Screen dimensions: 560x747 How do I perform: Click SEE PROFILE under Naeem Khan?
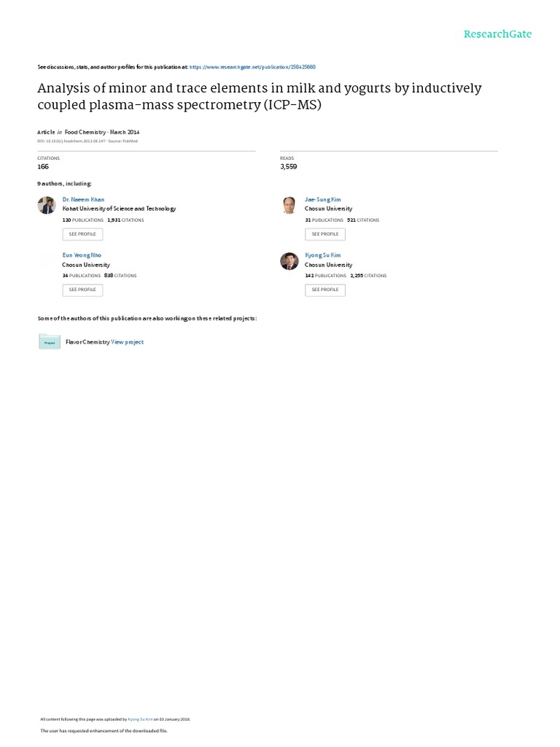click(x=82, y=234)
